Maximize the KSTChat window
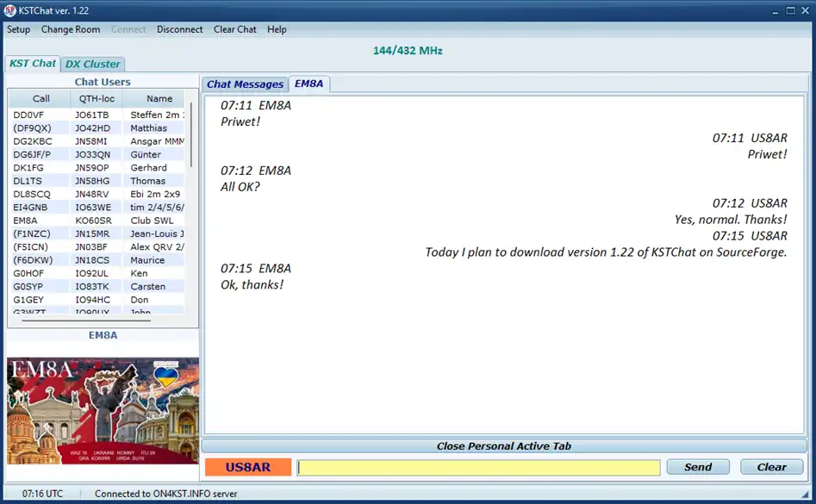This screenshot has height=504, width=816. pos(790,10)
